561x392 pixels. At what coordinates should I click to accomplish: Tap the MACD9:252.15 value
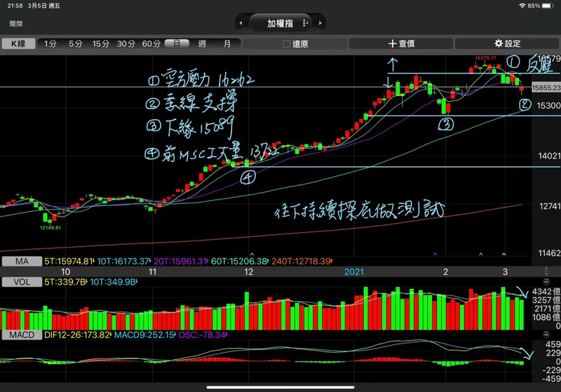coord(144,335)
